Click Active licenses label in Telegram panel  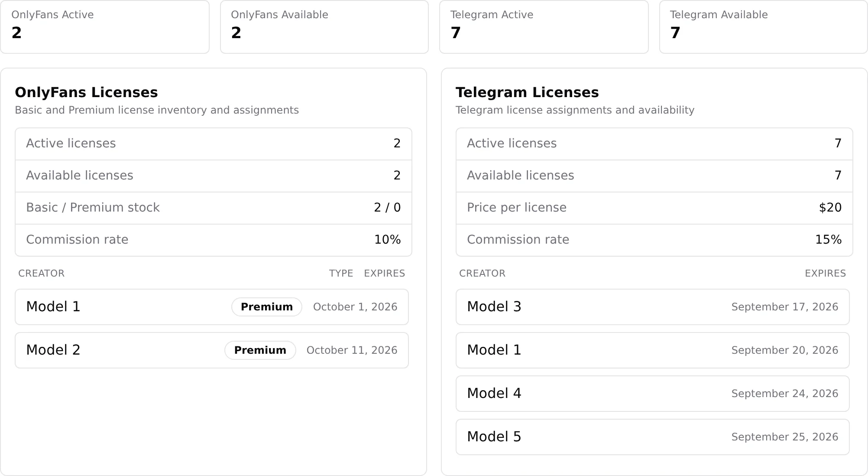[512, 143]
